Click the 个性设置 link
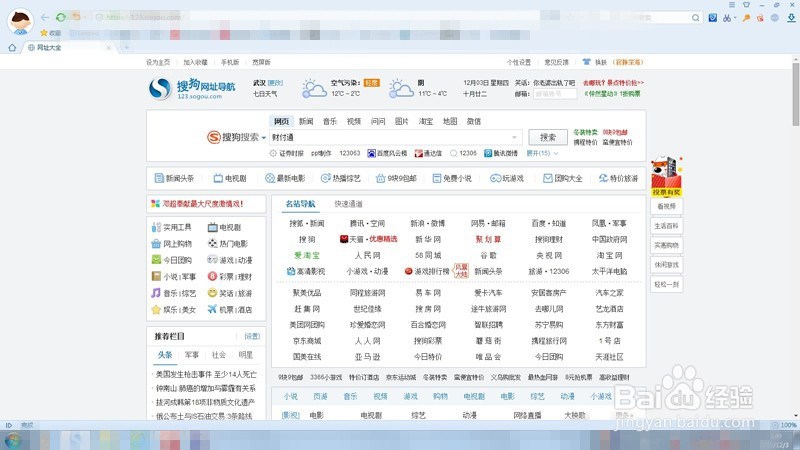 pyautogui.click(x=519, y=62)
